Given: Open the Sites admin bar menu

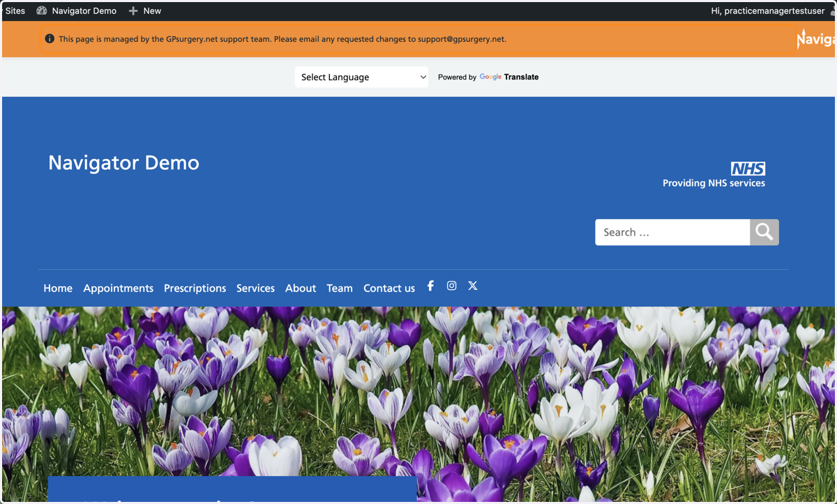Looking at the screenshot, I should coord(15,10).
